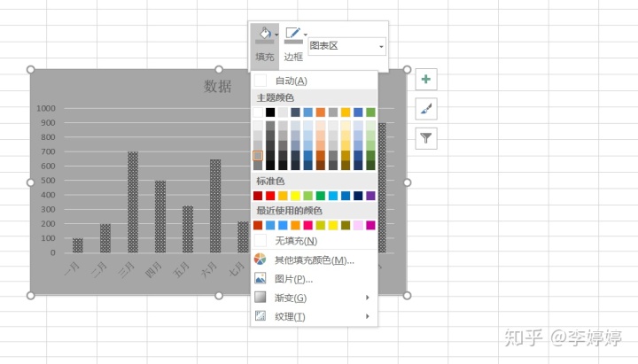Select the 一月 bar at 100

[x=78, y=245]
